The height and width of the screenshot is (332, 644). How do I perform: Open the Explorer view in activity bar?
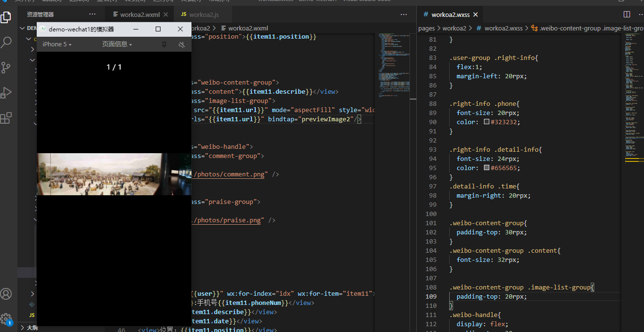click(x=6, y=17)
